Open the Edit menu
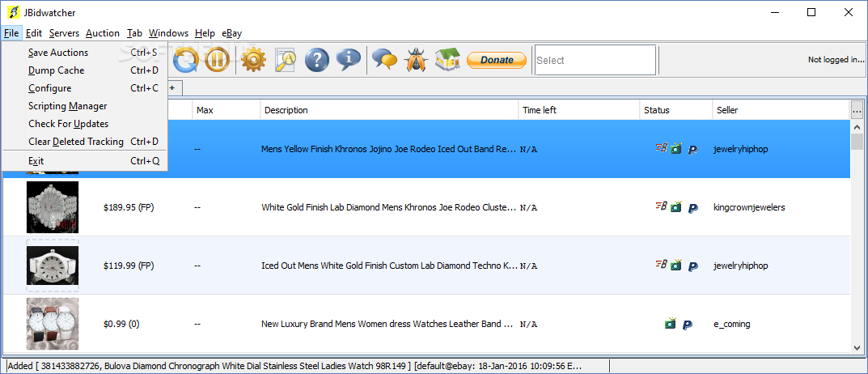Screen dimensions: 868x374 [x=34, y=33]
